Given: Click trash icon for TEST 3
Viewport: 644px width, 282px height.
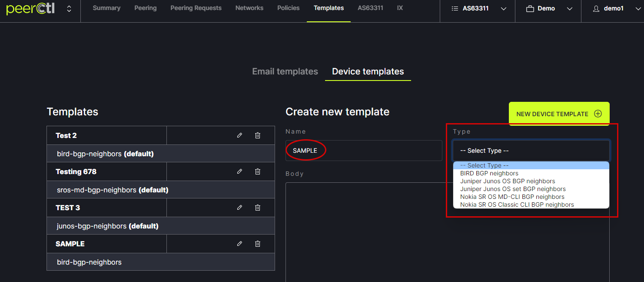Looking at the screenshot, I should (258, 208).
